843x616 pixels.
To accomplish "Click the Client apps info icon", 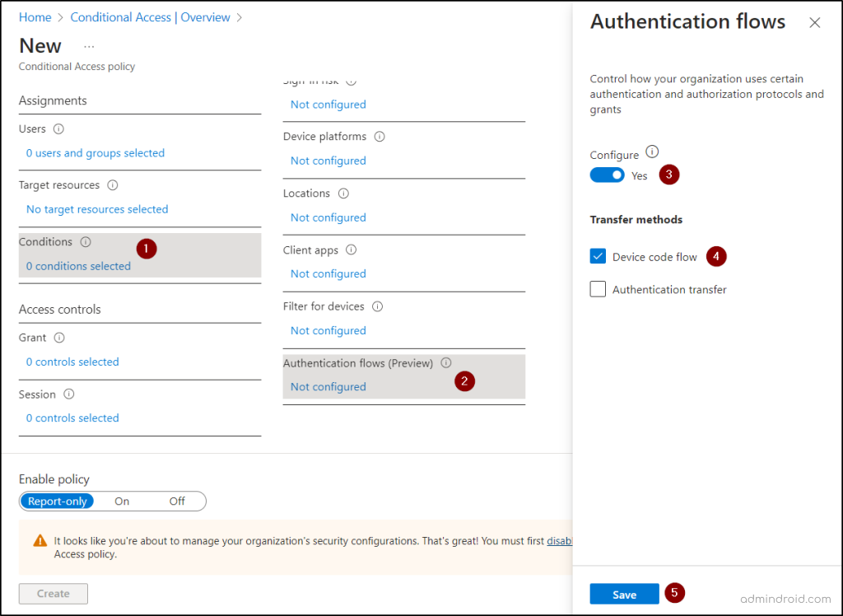I will [350, 249].
